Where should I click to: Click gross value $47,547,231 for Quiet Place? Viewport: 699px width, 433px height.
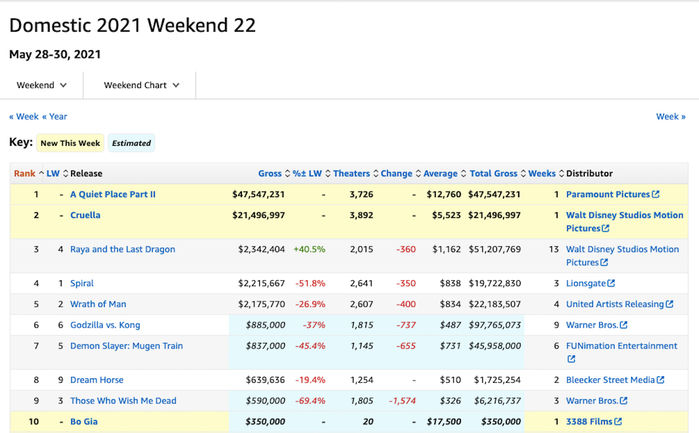258,194
